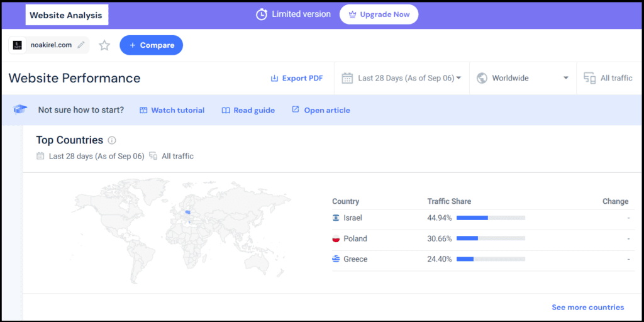Image resolution: width=644 pixels, height=322 pixels.
Task: Click the graduation cap icon
Action: (19, 110)
